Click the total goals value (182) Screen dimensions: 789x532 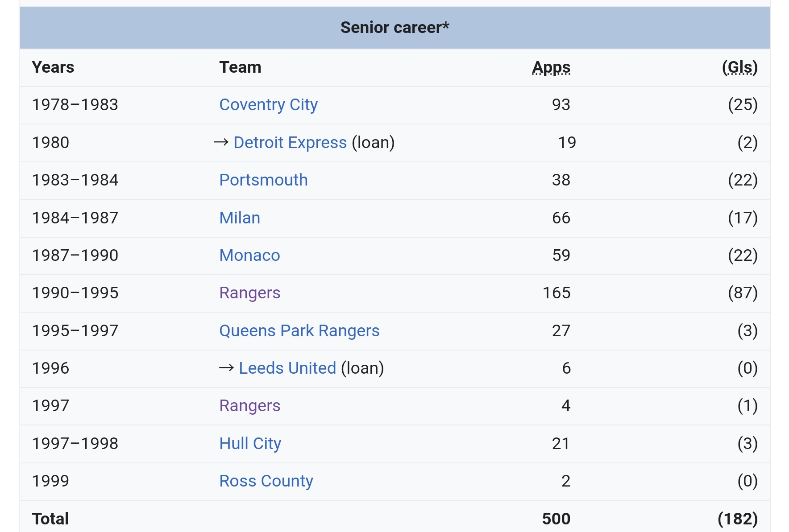737,519
